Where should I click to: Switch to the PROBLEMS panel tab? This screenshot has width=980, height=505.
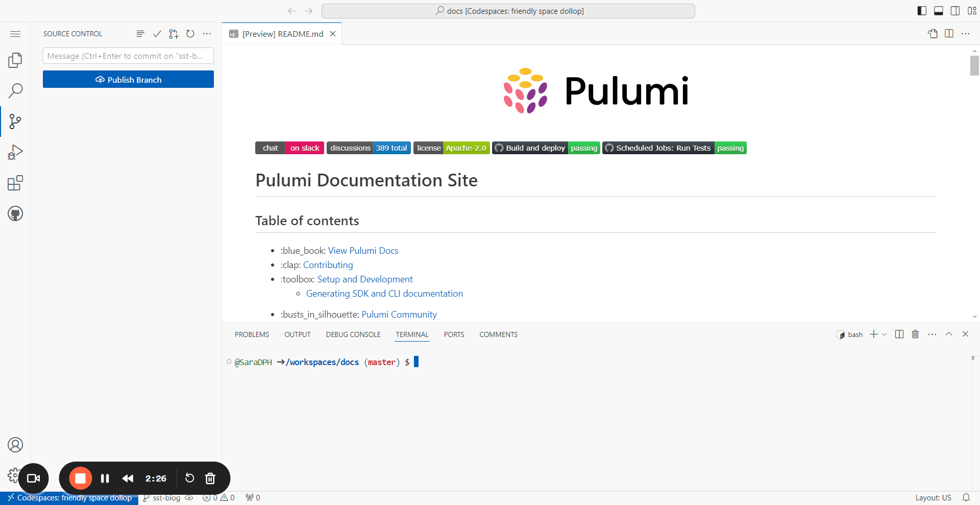click(252, 334)
